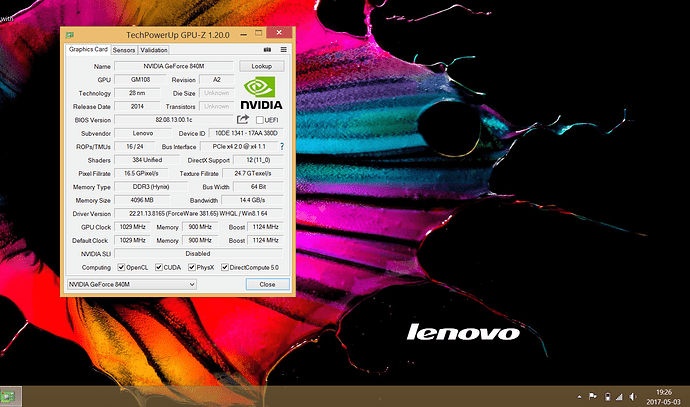Click the Die Size Unknown field
The image size is (690, 407).
pyautogui.click(x=217, y=93)
